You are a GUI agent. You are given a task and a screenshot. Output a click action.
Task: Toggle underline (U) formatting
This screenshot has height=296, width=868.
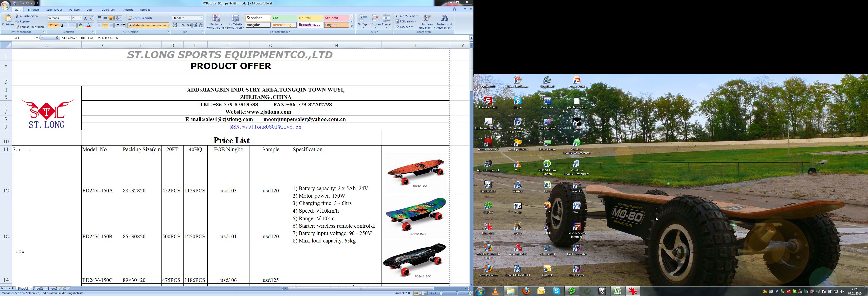[x=62, y=25]
